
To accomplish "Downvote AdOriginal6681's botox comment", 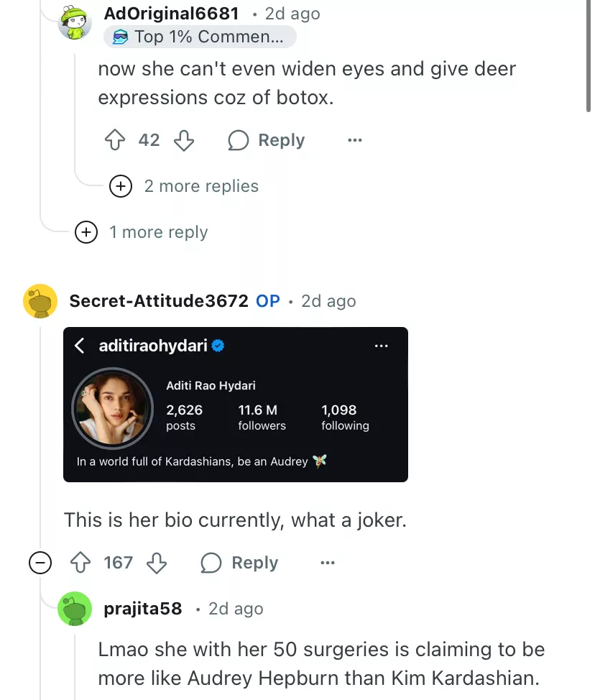I will (x=184, y=140).
